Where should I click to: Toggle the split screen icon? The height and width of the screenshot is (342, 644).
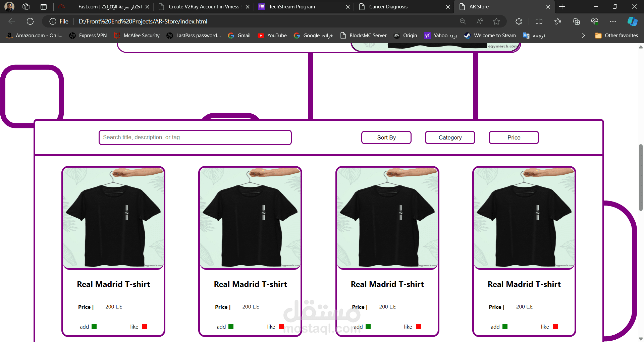(x=539, y=21)
